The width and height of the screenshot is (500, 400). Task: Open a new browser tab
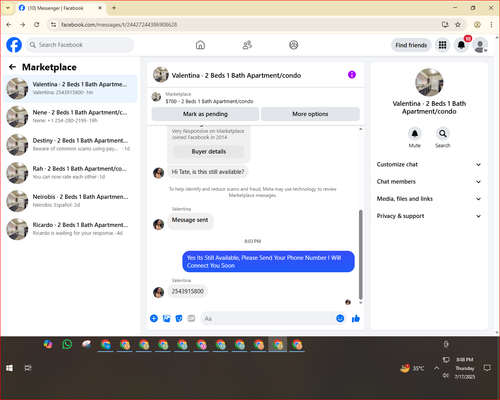(114, 8)
